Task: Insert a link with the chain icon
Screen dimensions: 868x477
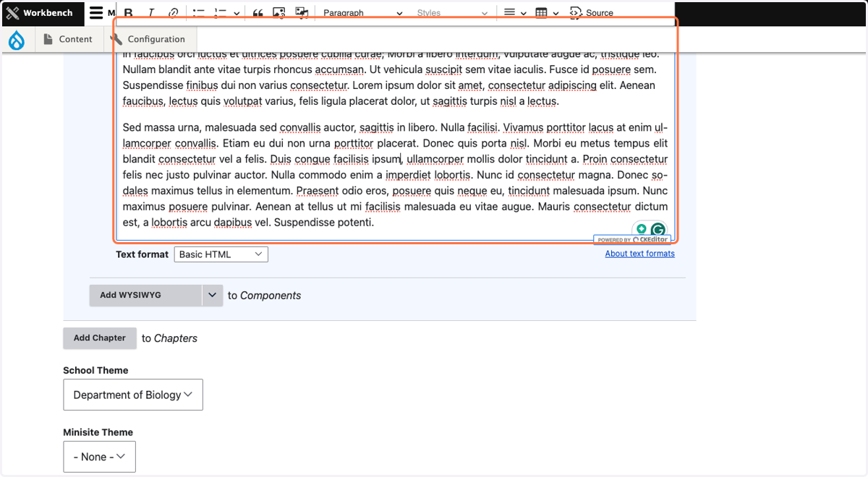Action: tap(174, 13)
